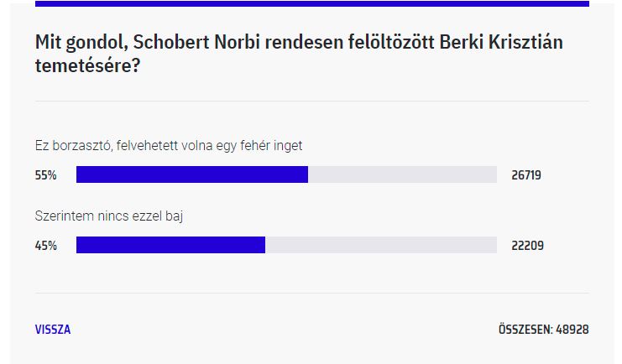Click the 45% percentage label
Viewport: 622px width, 364px height.
pos(46,246)
